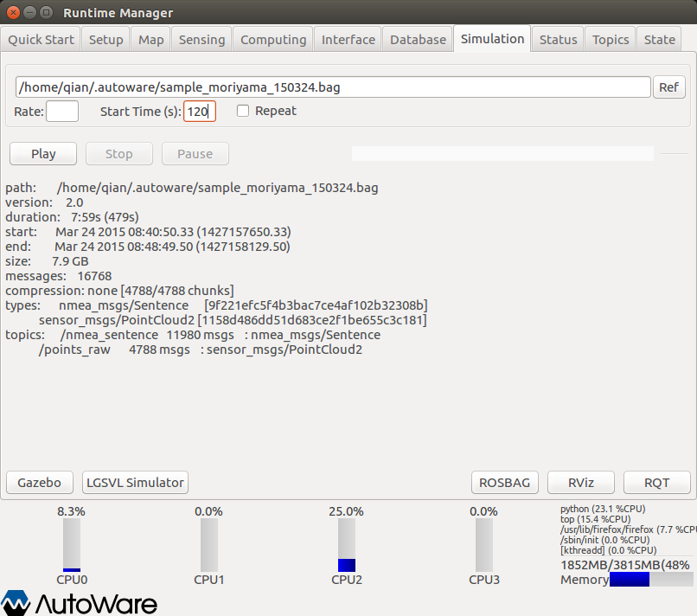Click the Stop button
The image size is (697, 616).
point(119,154)
